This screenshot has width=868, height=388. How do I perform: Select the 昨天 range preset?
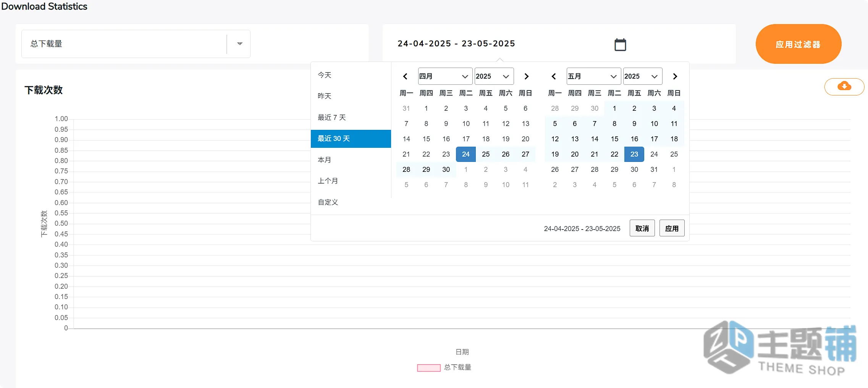tap(351, 96)
